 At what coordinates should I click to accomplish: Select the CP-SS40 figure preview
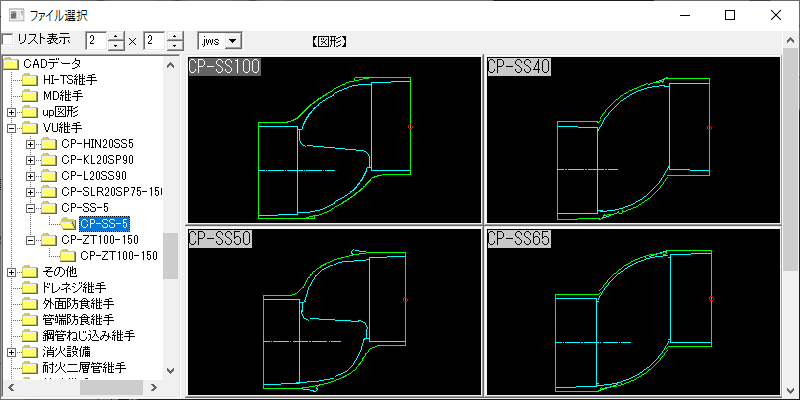(634, 139)
